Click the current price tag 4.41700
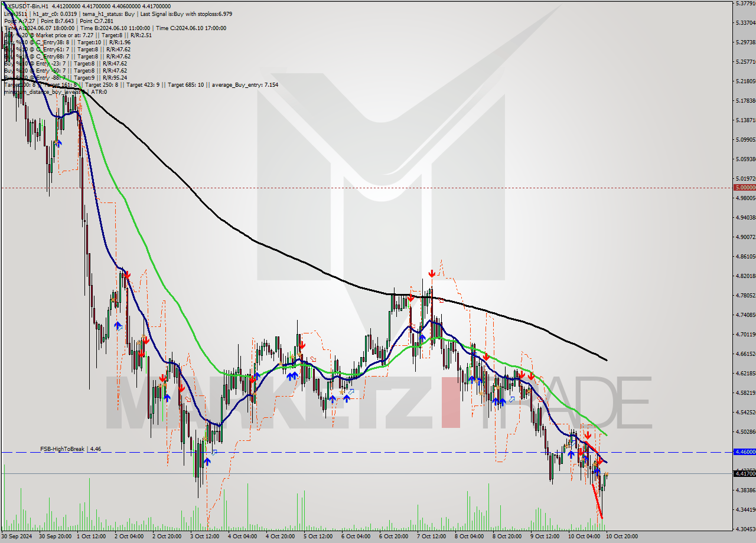The width and height of the screenshot is (756, 543). point(744,473)
